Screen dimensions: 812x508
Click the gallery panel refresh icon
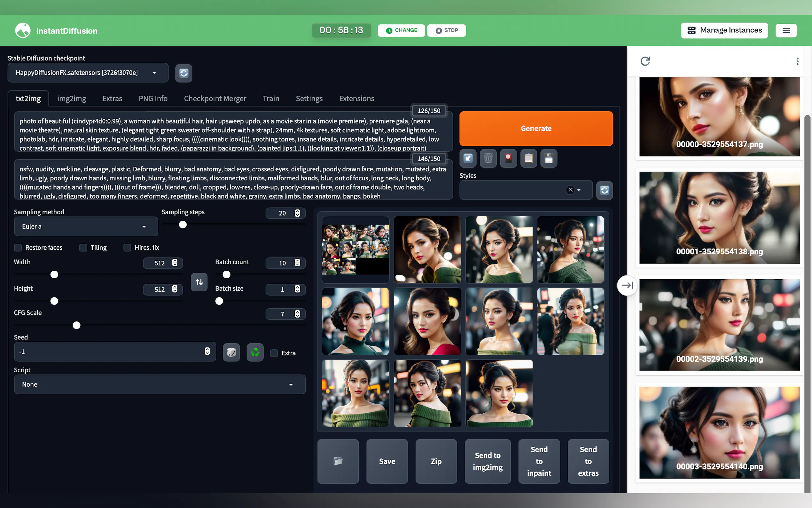click(x=645, y=61)
